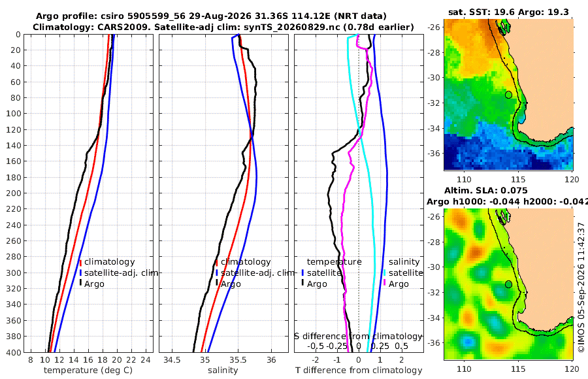Click the 'Altim. SLA: 0.075' heading
Image resolution: width=588 pixels, height=379 pixels.
(x=485, y=190)
